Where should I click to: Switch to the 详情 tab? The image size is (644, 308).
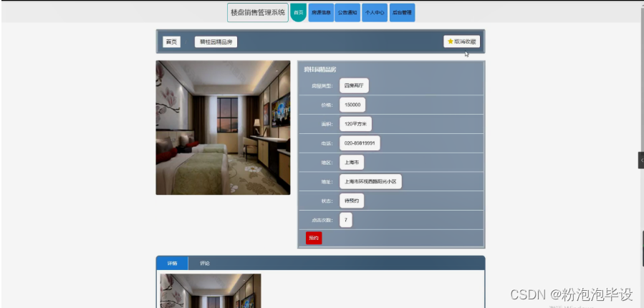[172, 264]
